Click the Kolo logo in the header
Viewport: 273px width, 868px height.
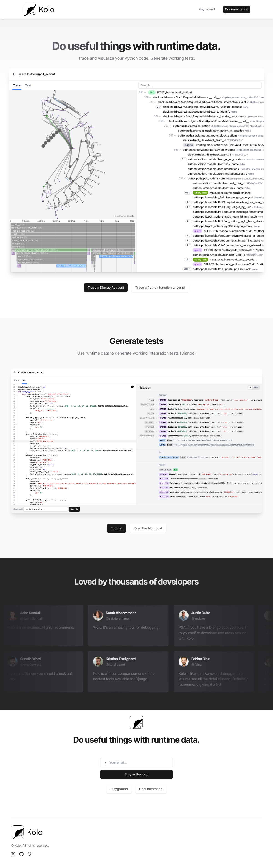[x=38, y=9]
